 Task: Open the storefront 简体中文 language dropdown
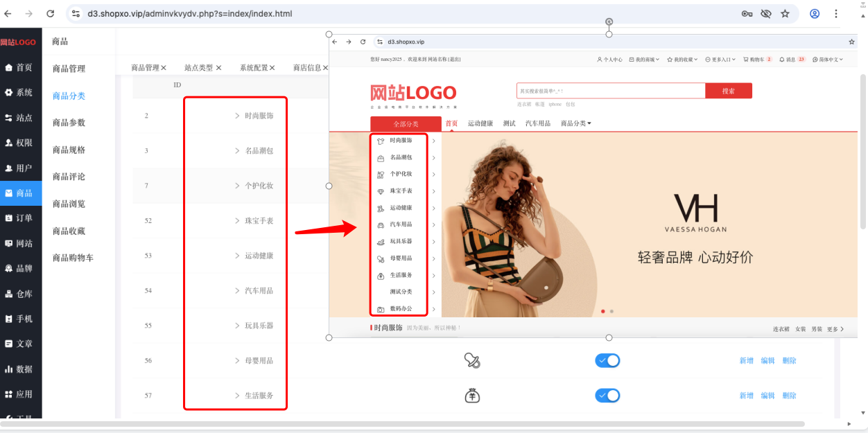click(828, 60)
